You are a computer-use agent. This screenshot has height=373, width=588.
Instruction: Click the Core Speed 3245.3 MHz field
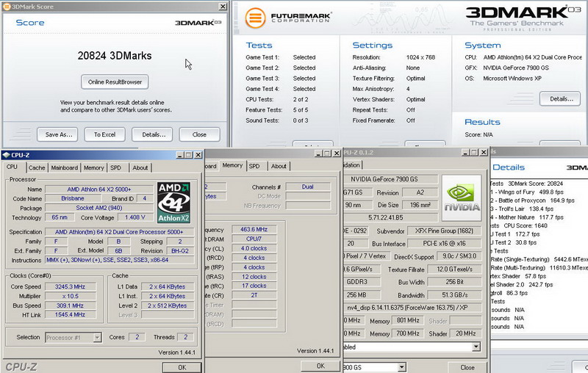(x=70, y=287)
